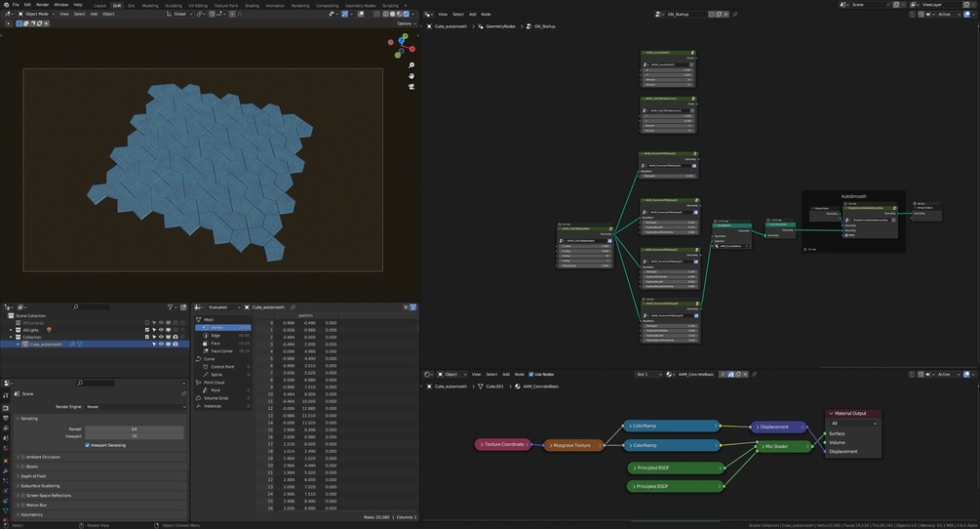
Task: Select the Vertex domain in spreadsheet
Action: click(223, 327)
